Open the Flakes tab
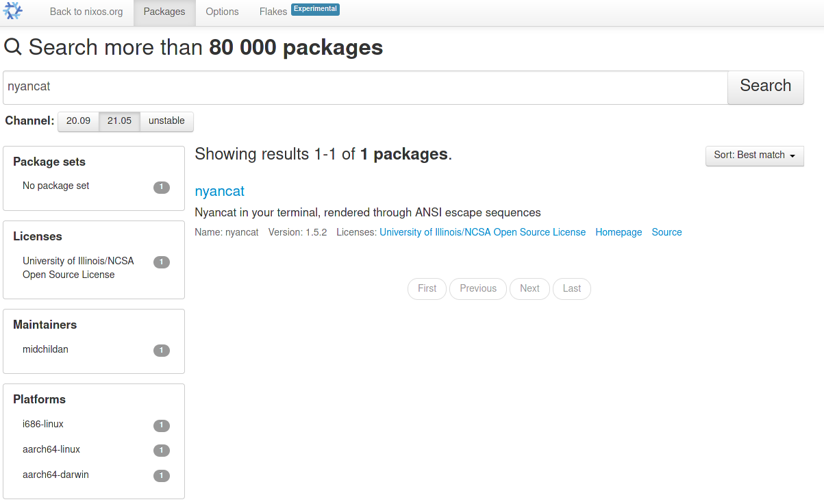 pyautogui.click(x=273, y=12)
